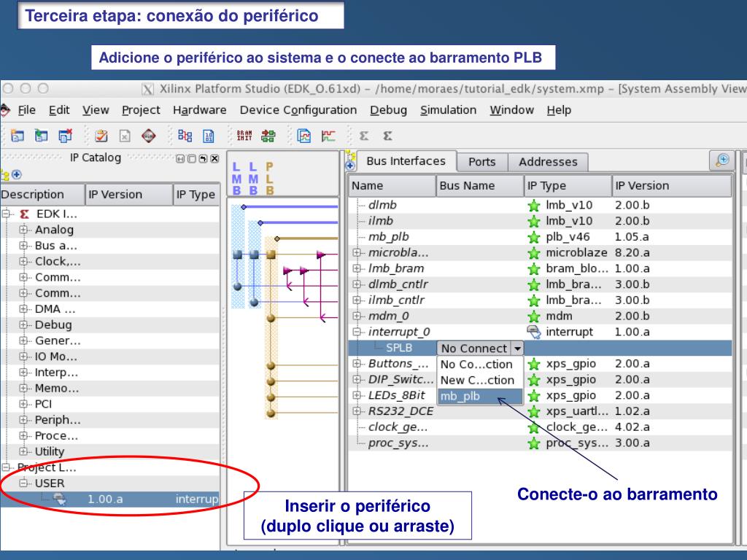Click the magnifier zoom icon beside Addresses tab
Viewport: 747px width, 560px height.
point(722,160)
